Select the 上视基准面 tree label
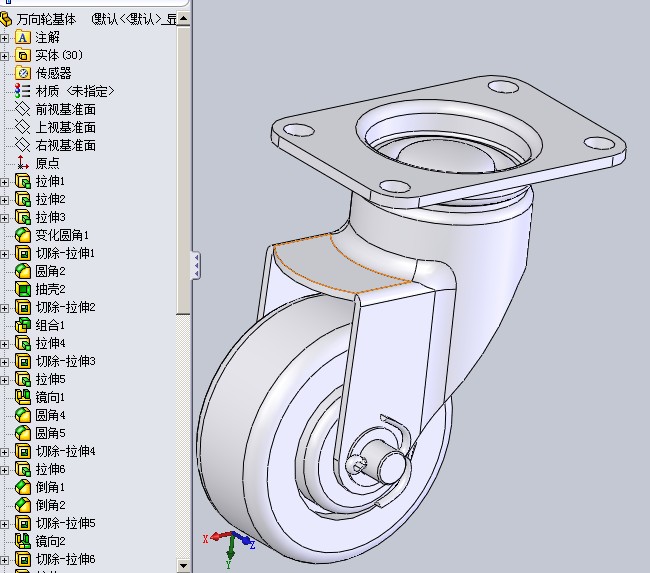 (x=65, y=127)
